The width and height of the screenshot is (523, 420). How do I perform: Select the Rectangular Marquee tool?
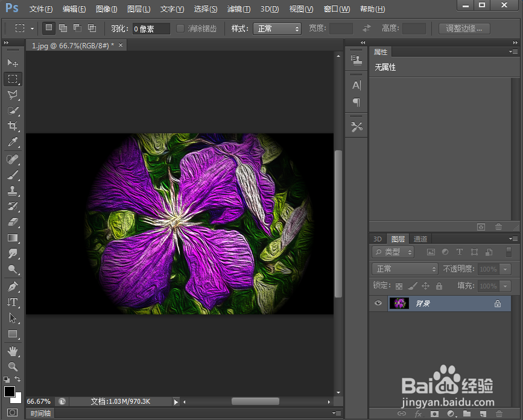pos(13,78)
